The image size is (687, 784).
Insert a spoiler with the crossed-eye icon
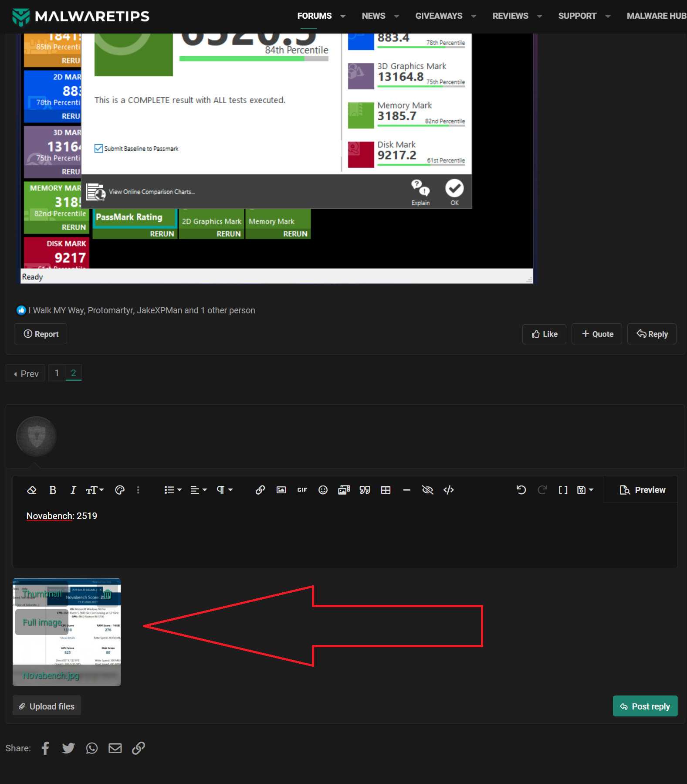tap(427, 490)
